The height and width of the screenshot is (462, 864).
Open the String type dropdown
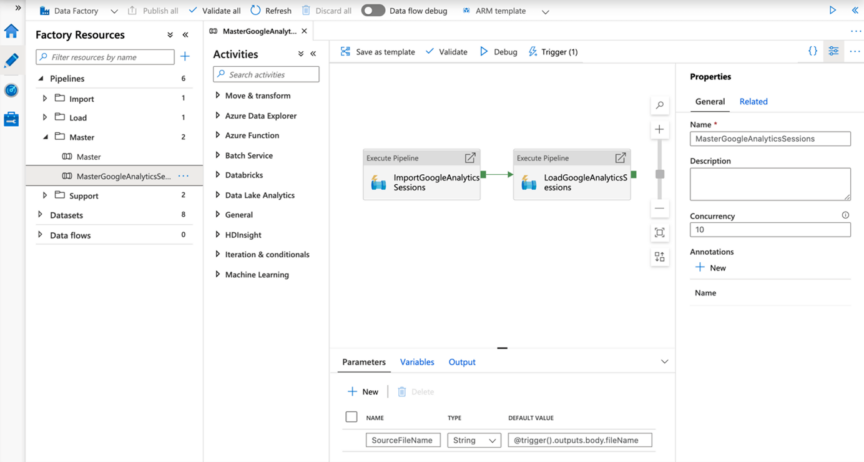coord(474,440)
